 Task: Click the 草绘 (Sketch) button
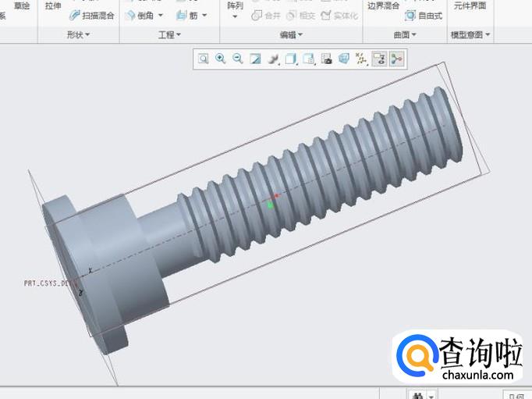pyautogui.click(x=22, y=5)
